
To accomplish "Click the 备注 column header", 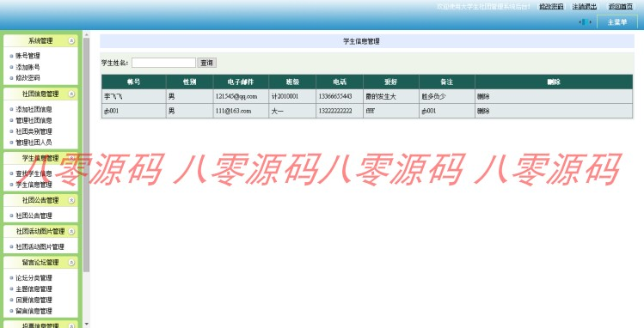I will click(x=447, y=82).
